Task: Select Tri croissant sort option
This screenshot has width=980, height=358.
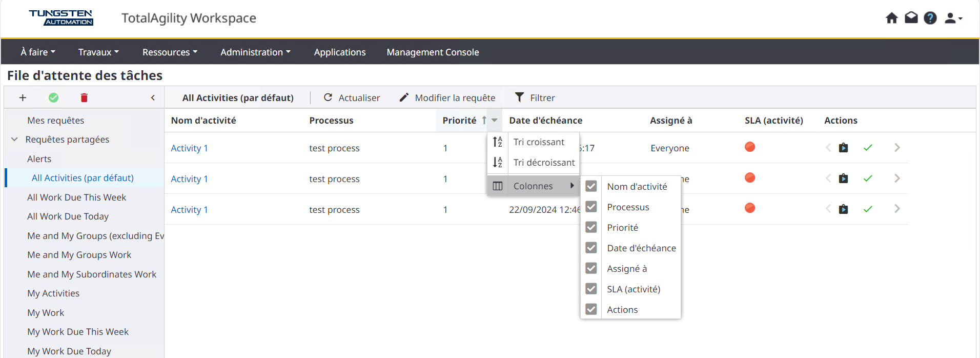Action: 538,142
